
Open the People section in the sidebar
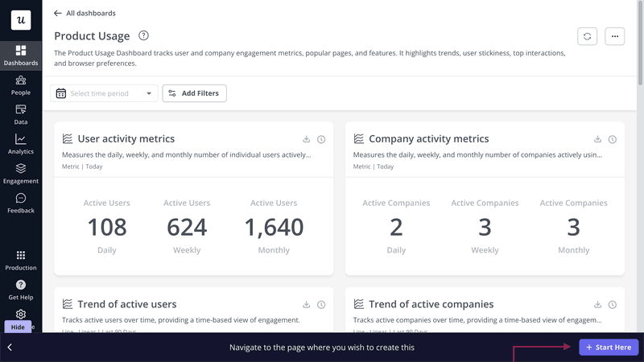pos(21,85)
